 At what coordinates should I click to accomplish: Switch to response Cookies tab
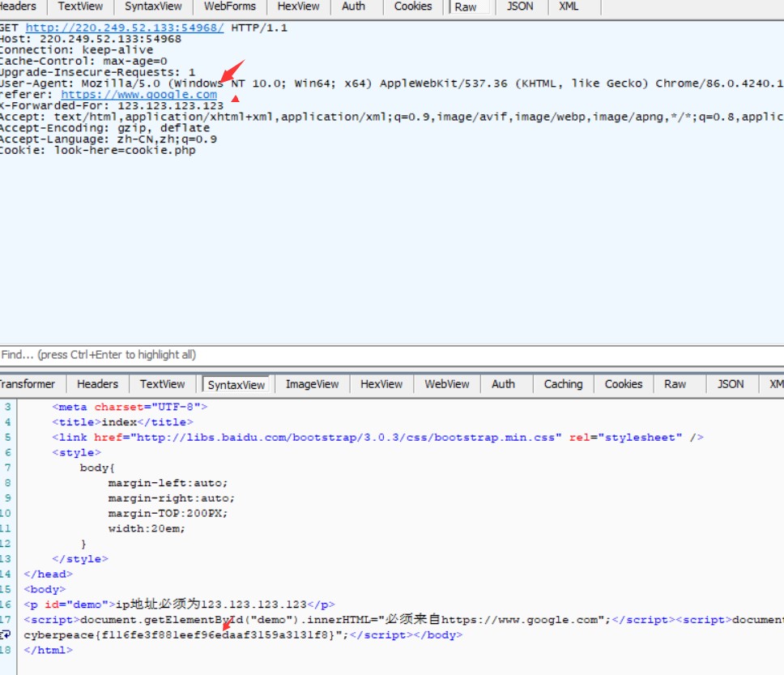pyautogui.click(x=624, y=384)
